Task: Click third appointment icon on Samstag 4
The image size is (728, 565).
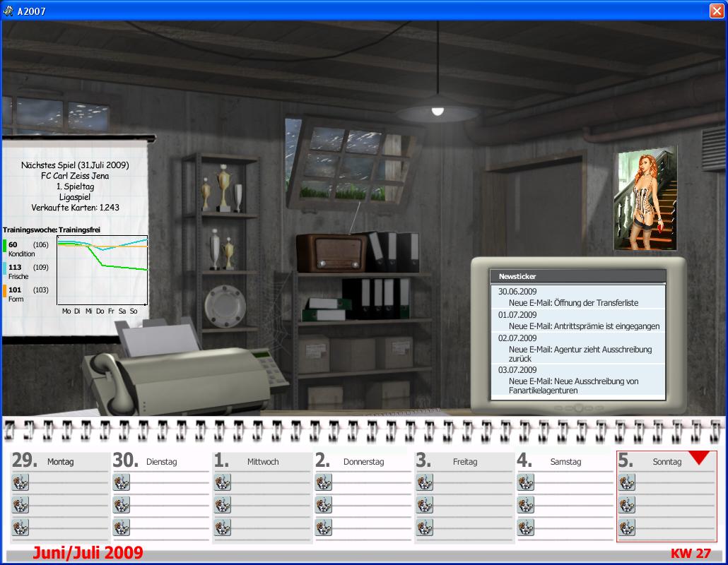Action: pyautogui.click(x=526, y=528)
